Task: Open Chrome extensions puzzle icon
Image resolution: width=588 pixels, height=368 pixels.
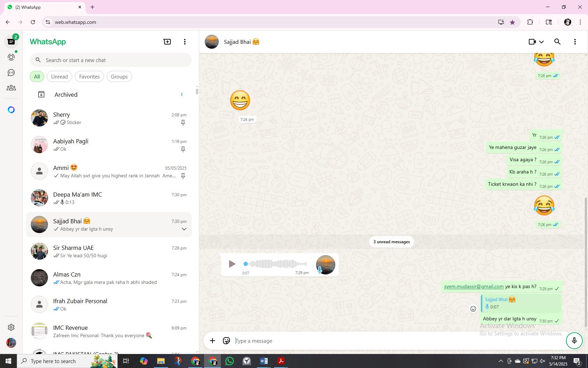Action: point(530,22)
